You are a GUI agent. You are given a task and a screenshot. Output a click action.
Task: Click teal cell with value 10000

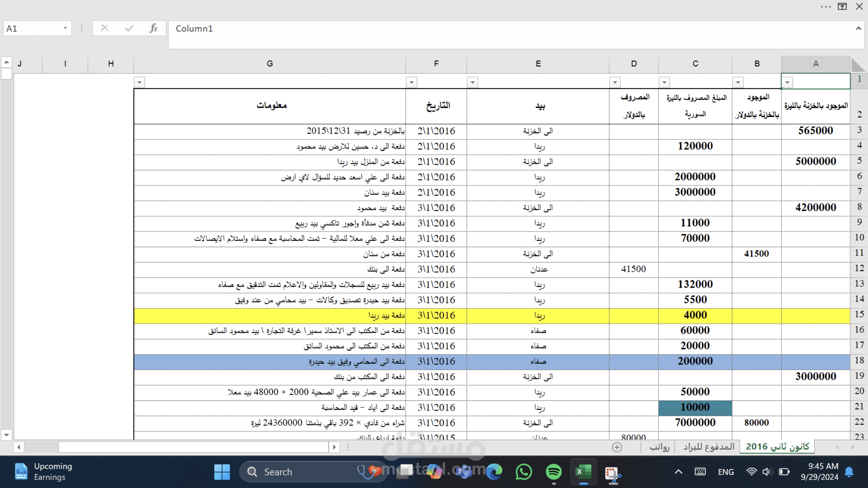coord(695,407)
